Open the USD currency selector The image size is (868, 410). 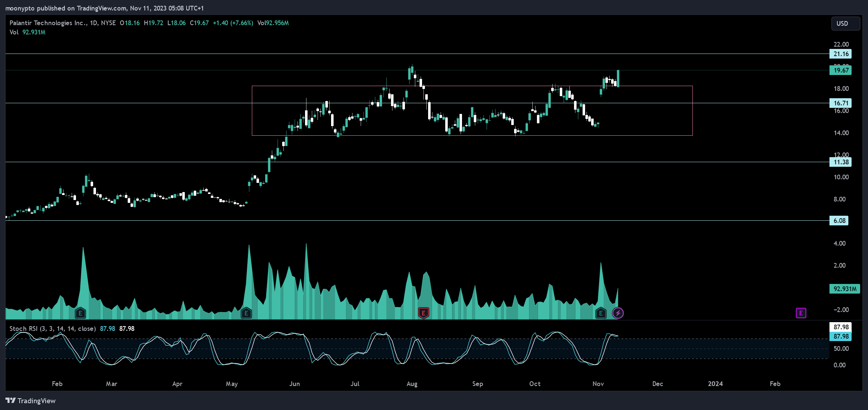point(845,23)
